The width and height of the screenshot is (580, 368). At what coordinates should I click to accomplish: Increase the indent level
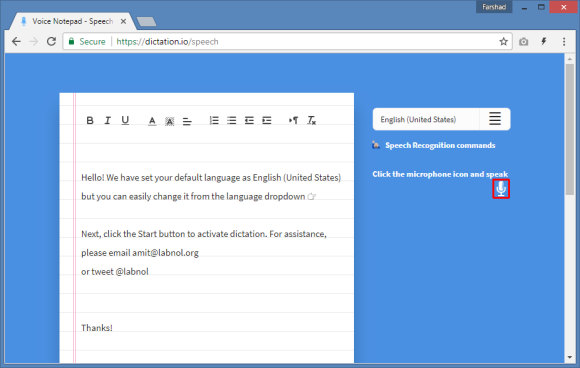coord(267,120)
